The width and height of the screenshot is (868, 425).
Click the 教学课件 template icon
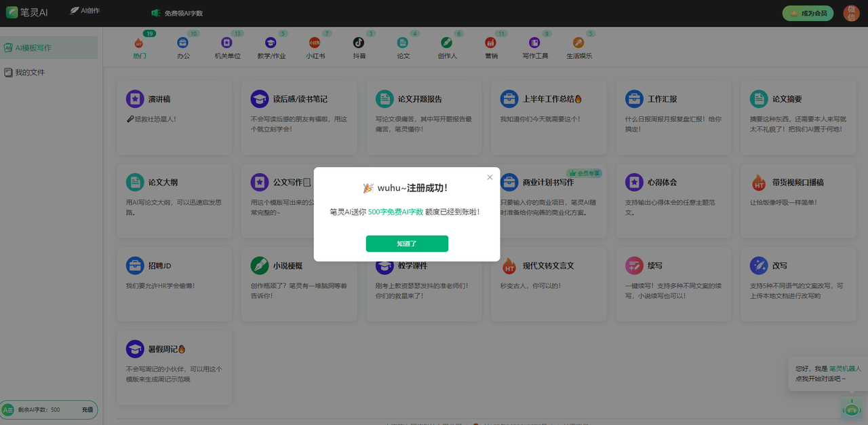pyautogui.click(x=384, y=265)
